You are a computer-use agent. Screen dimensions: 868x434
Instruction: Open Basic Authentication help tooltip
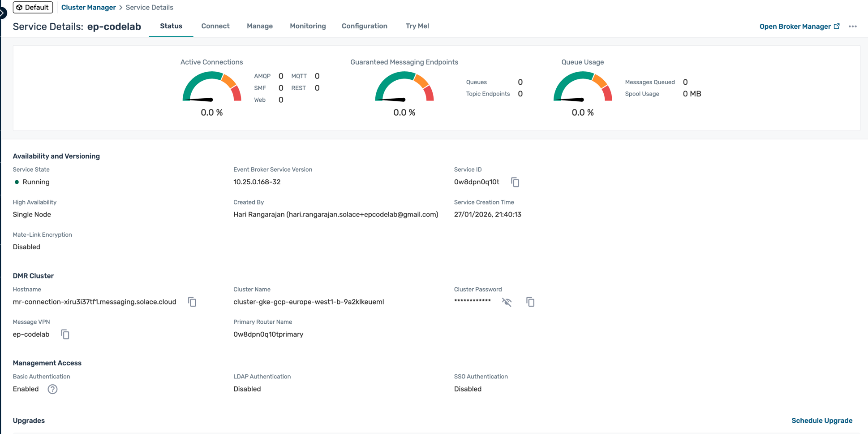(52, 389)
